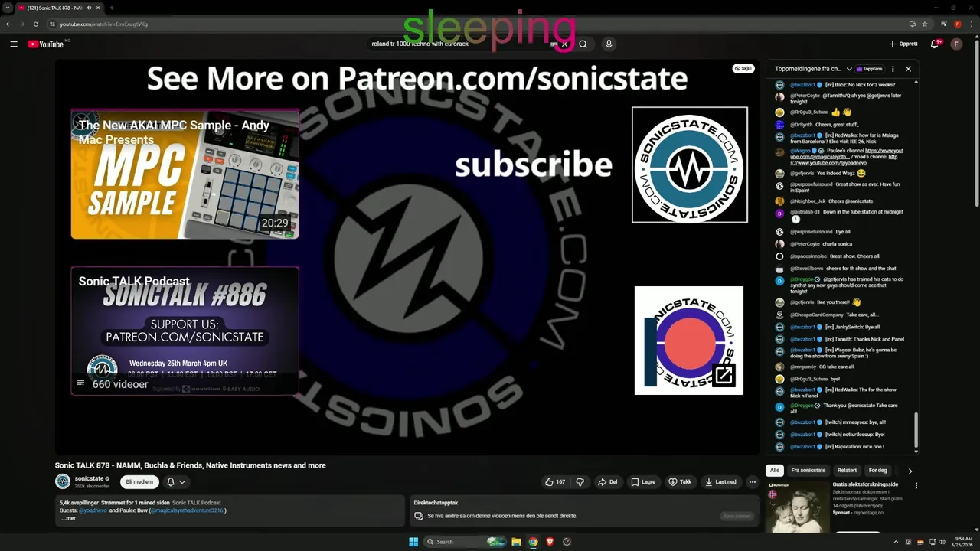The image size is (980, 551).
Task: Focus the YouTube search input field
Action: [459, 44]
